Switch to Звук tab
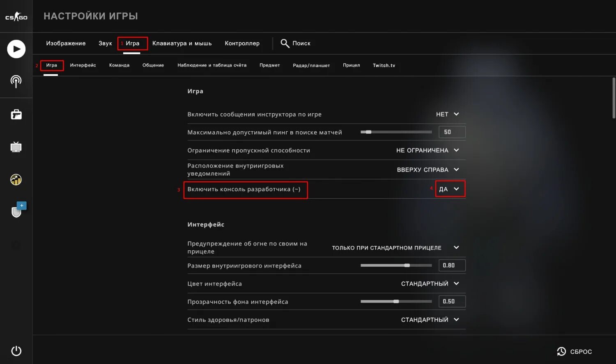The height and width of the screenshot is (364, 616). click(x=105, y=43)
